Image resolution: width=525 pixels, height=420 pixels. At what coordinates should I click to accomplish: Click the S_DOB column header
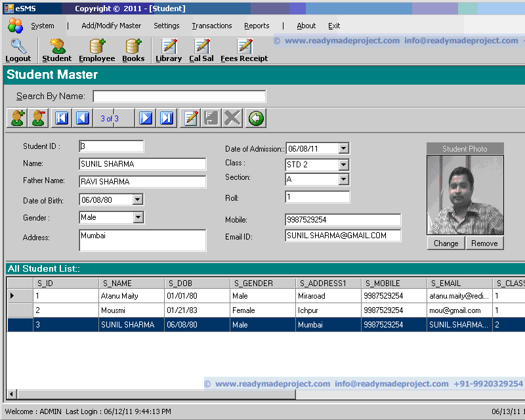pos(198,283)
